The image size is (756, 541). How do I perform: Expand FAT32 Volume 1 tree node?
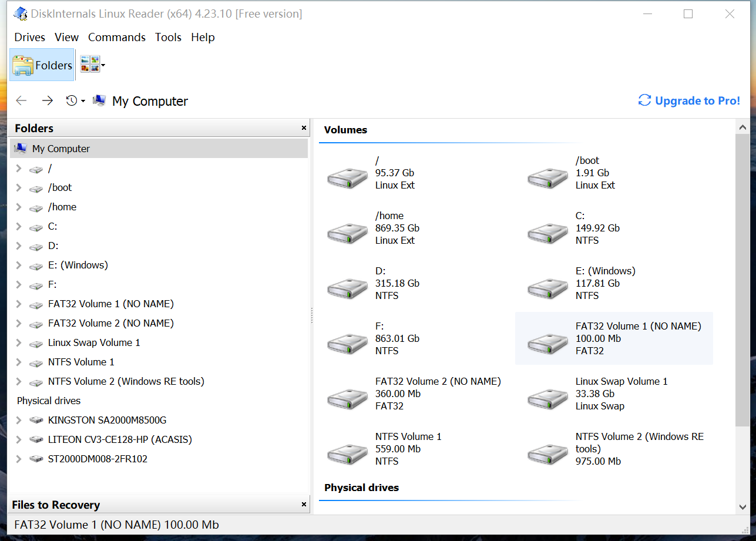[x=19, y=304]
